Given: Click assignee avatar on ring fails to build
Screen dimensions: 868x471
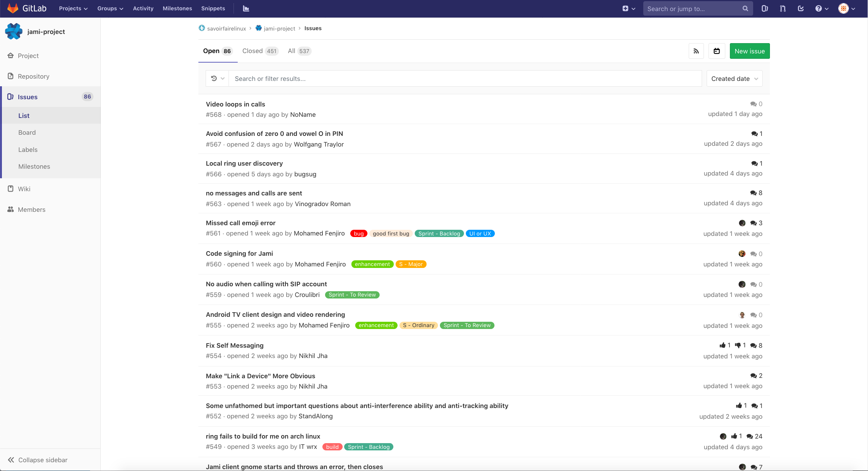Looking at the screenshot, I should [723, 436].
